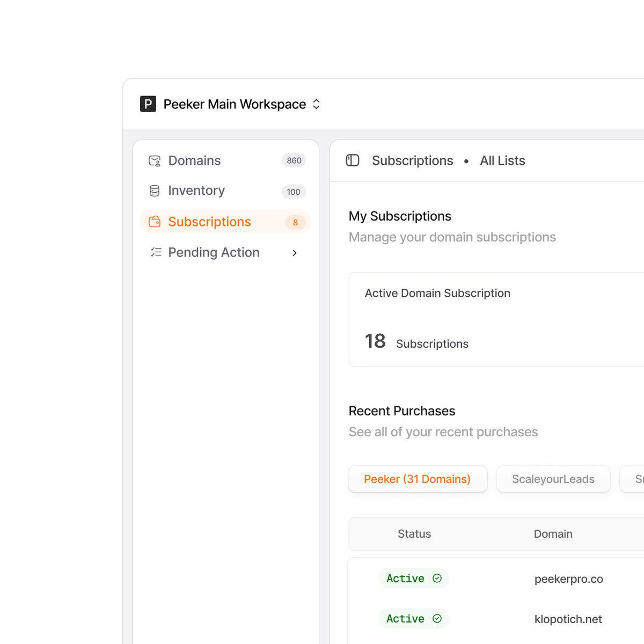Screen dimensions: 644x644
Task: Click Active Domain Subscription card title
Action: [x=437, y=293]
